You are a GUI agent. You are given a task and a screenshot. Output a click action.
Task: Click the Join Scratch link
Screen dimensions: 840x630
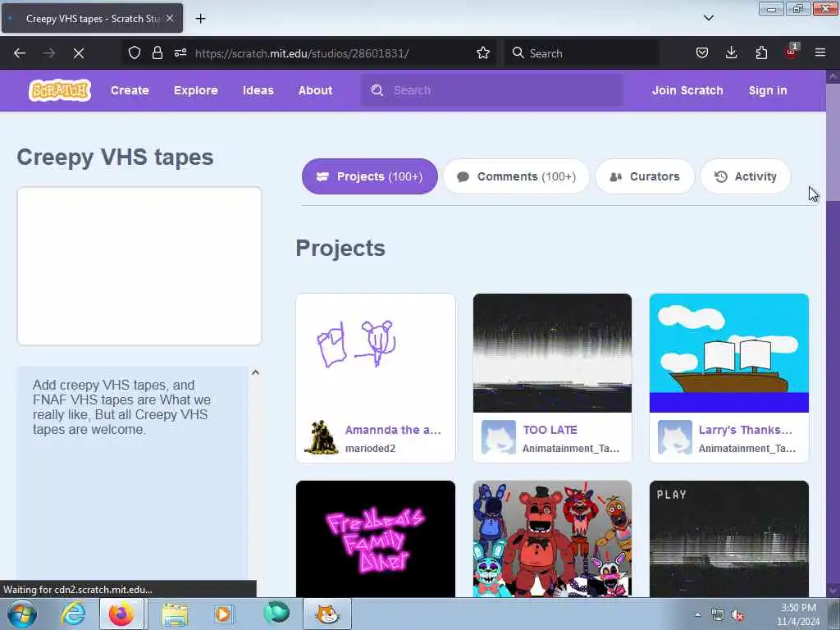687,90
